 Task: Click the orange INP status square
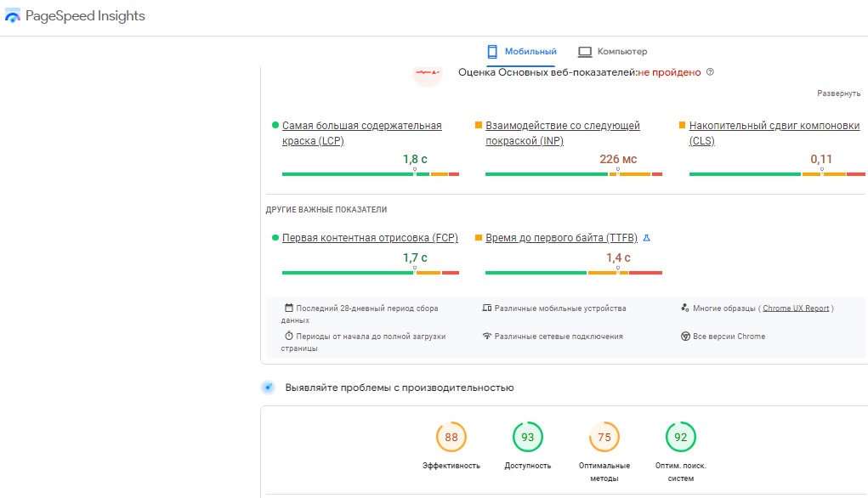pos(479,125)
